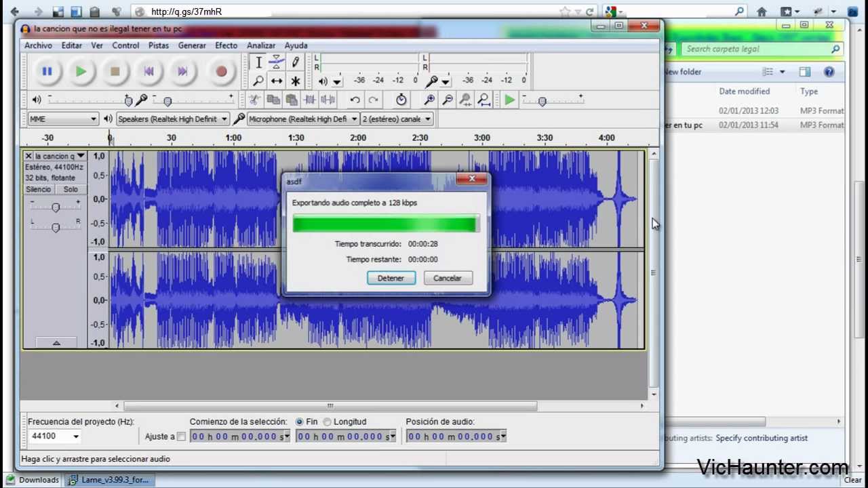Open the Archivo menu
Viewport: 868px width, 488px height.
[38, 45]
